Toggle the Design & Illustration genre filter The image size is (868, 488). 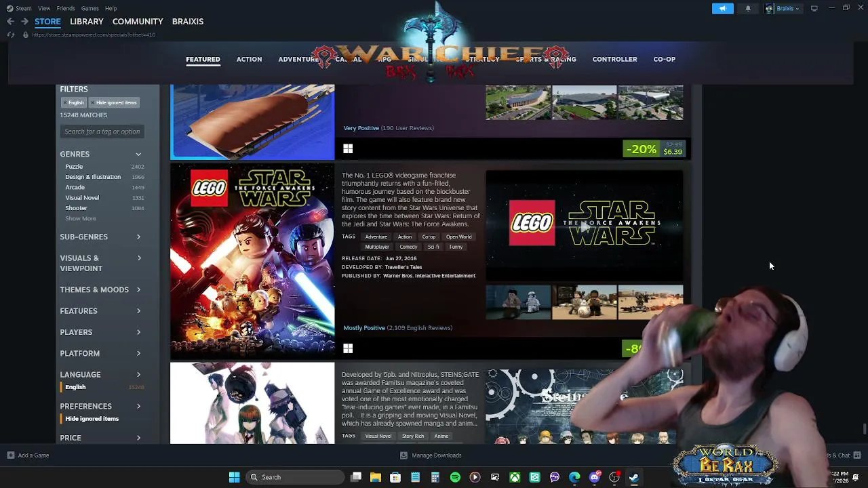[x=93, y=177]
